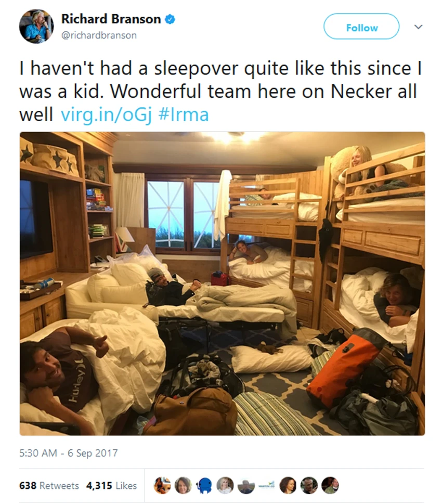Click the Martin & Co logo avatar
442x504 pixels.
[267, 485]
